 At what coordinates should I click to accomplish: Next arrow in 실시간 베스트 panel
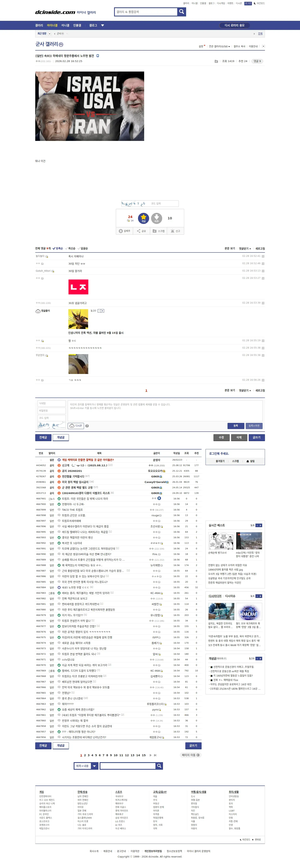coord(260,525)
